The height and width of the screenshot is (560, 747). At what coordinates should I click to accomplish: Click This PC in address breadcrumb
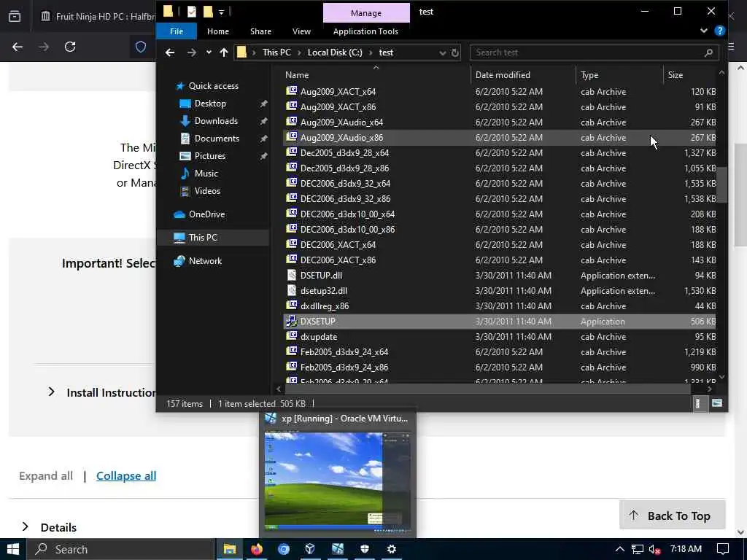coord(276,52)
